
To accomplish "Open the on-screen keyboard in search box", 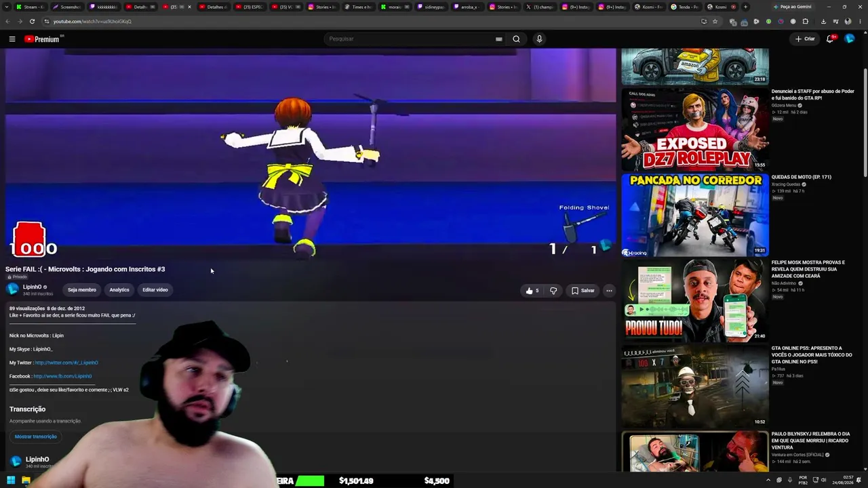I will tap(498, 39).
